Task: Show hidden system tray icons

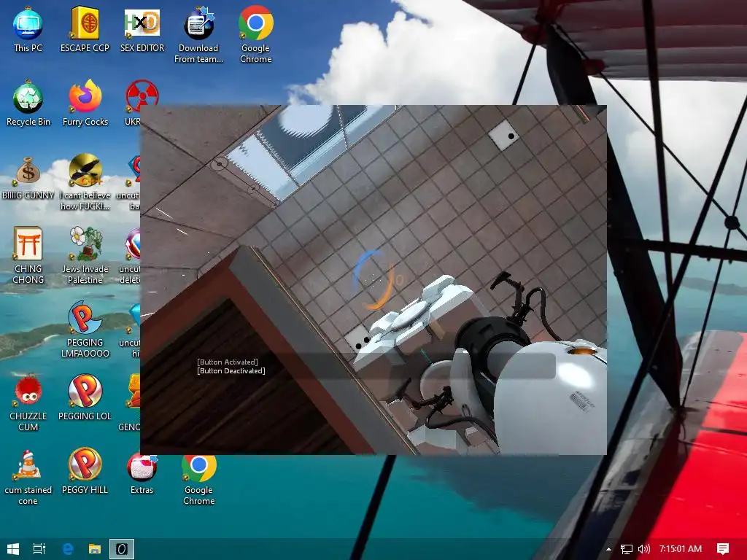Action: point(608,549)
